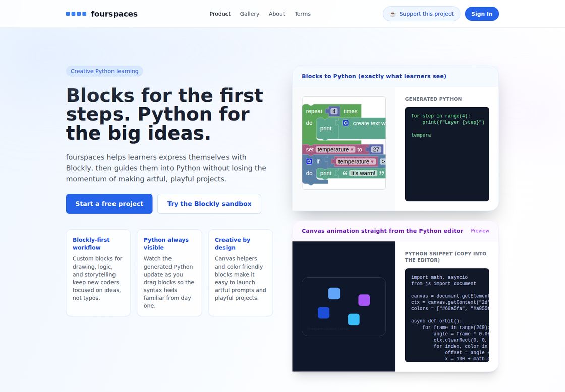Select the light blue square on the canvas

(334, 293)
